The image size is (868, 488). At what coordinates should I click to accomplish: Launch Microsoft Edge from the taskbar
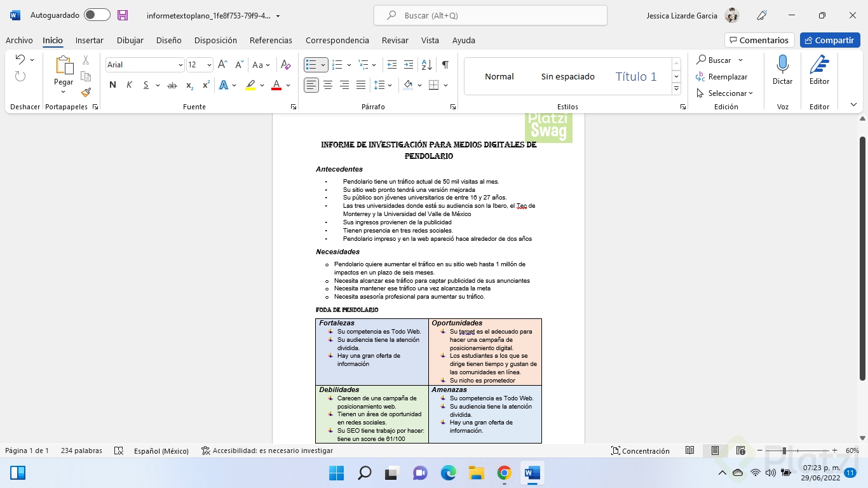[449, 473]
